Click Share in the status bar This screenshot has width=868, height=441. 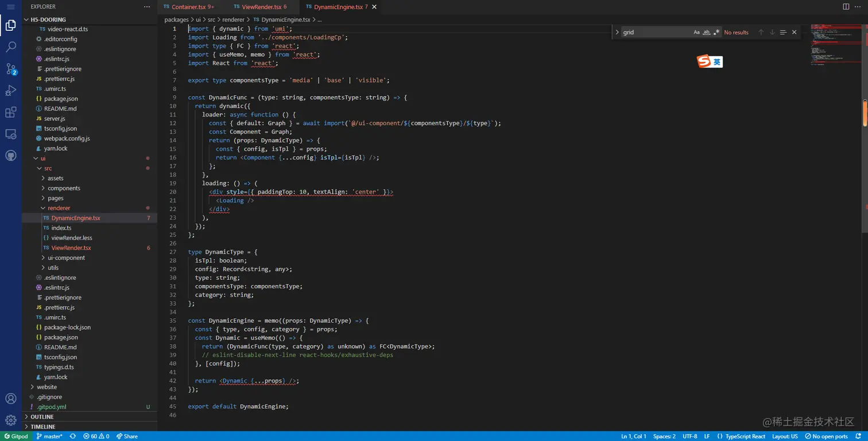pos(127,436)
